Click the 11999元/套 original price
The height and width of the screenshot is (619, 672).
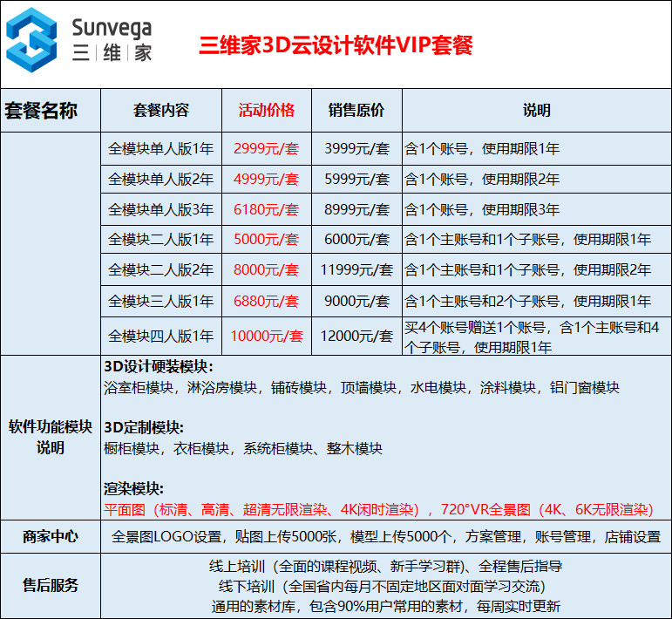pyautogui.click(x=356, y=269)
